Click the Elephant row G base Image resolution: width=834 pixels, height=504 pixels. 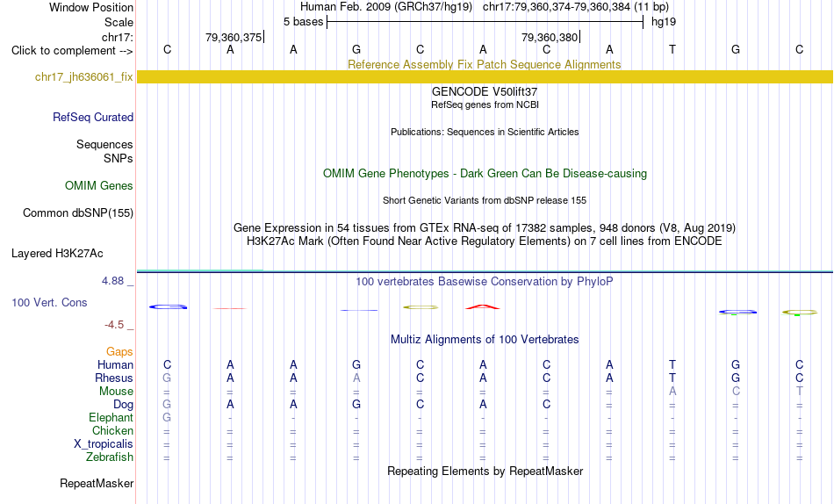167,418
